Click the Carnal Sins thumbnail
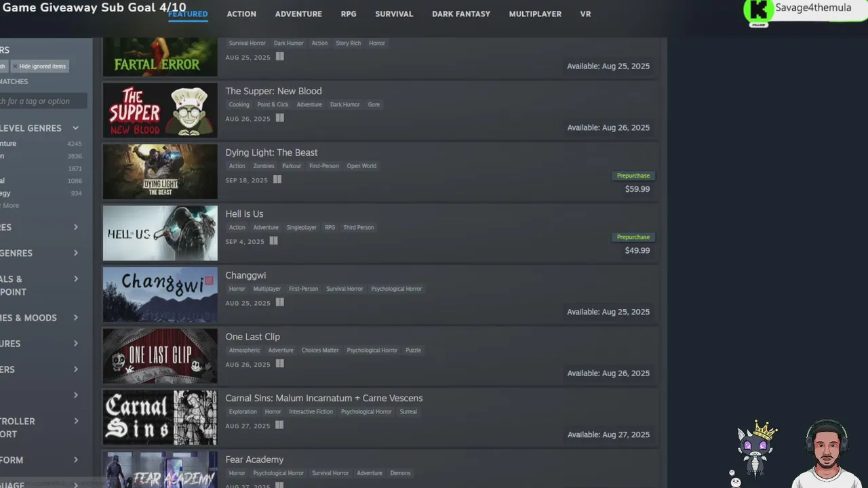 pyautogui.click(x=160, y=418)
